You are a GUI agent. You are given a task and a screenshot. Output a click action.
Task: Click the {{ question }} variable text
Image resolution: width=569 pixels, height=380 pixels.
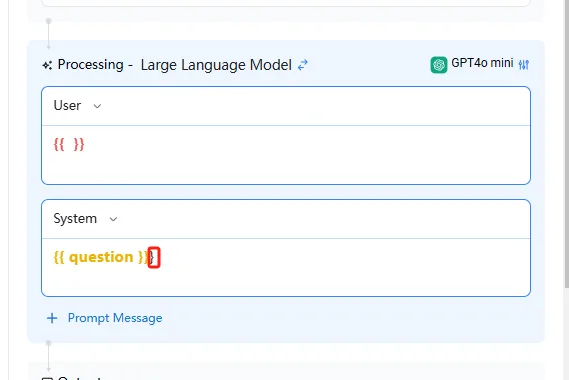(x=101, y=257)
